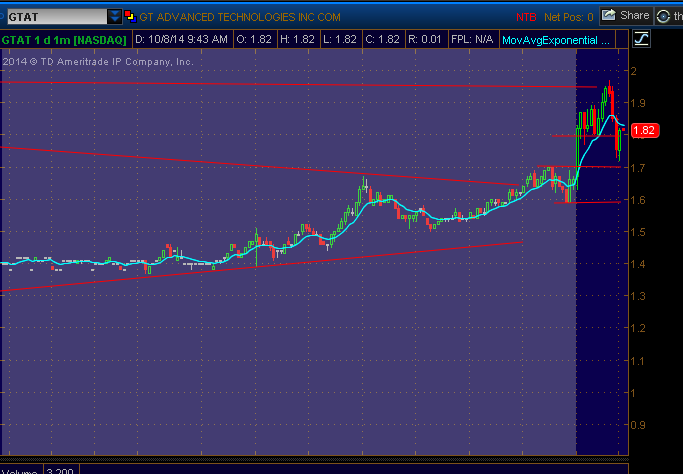Click the low price value L: 1.82
The image size is (683, 474).
tap(340, 40)
